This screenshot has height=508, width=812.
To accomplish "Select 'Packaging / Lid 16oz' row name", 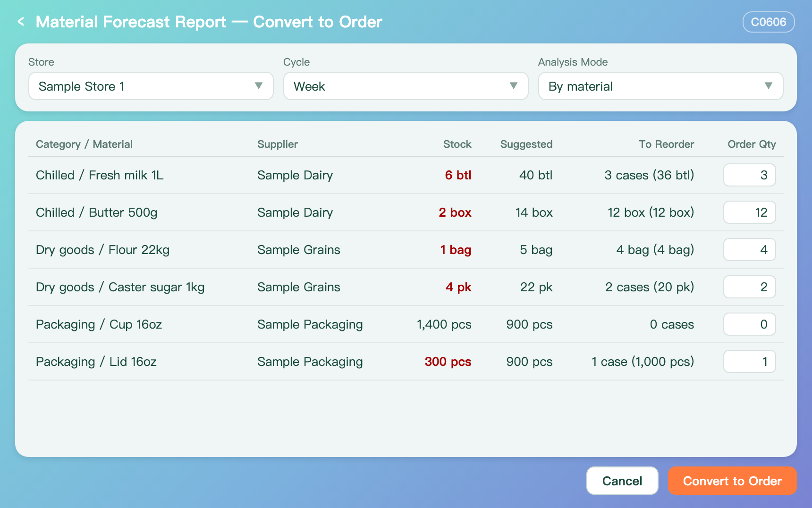I will pos(96,362).
